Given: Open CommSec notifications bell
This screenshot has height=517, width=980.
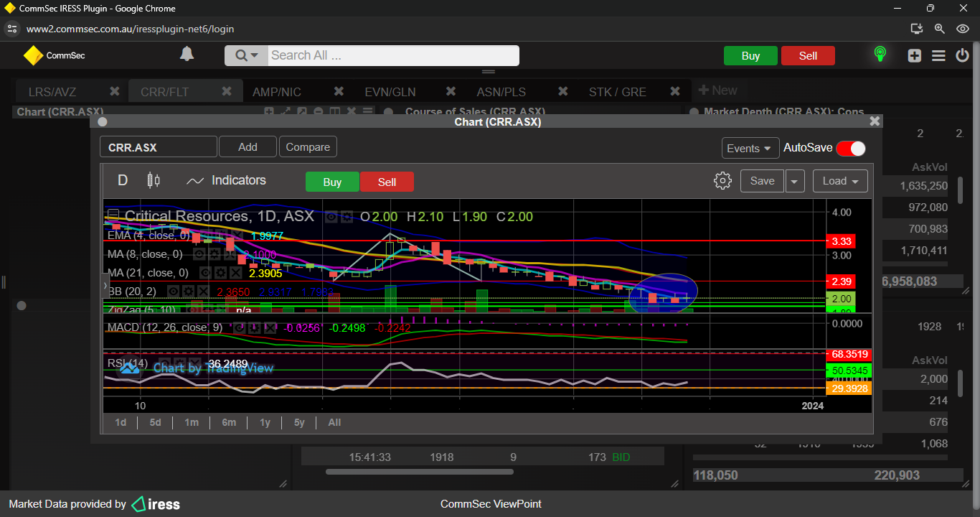Looking at the screenshot, I should [187, 55].
